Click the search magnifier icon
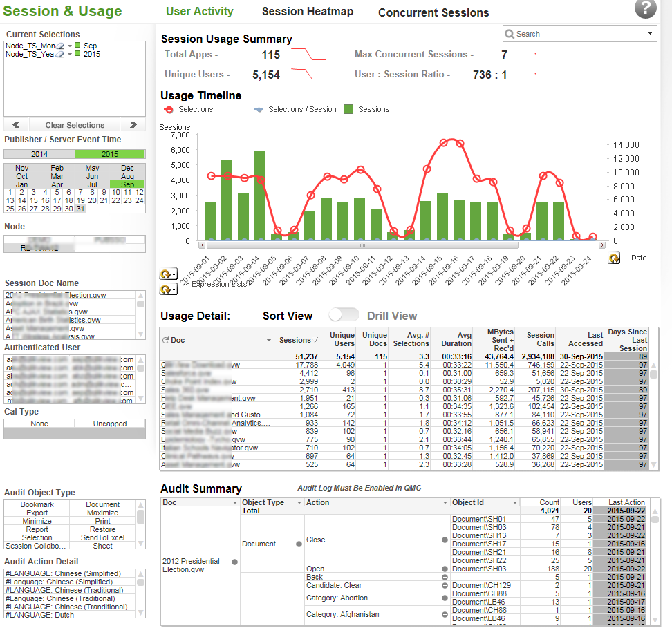Screen dimensions: 672x628 pos(509,34)
